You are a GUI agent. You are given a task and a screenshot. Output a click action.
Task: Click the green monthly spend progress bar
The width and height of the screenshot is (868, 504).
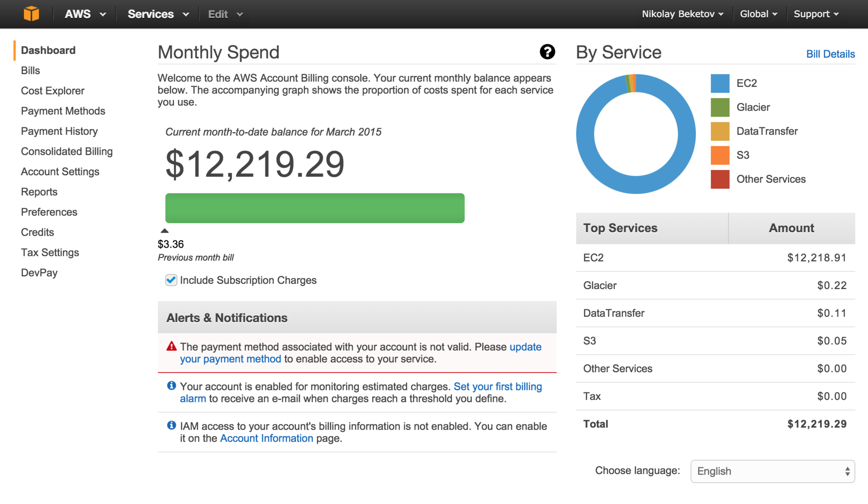click(315, 208)
